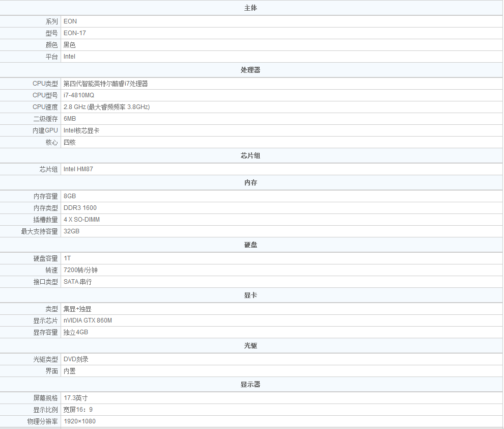Click the SATA串行 interface value
The height and width of the screenshot is (429, 504).
point(77,282)
